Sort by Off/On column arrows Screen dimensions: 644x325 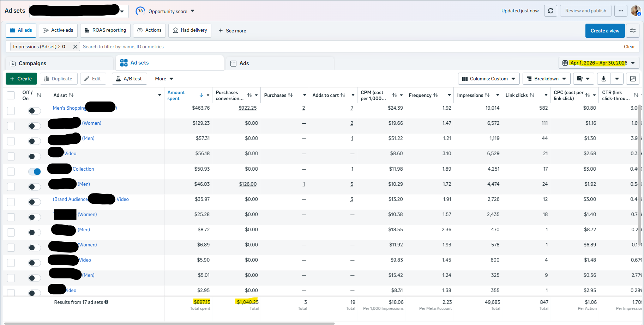pyautogui.click(x=39, y=95)
